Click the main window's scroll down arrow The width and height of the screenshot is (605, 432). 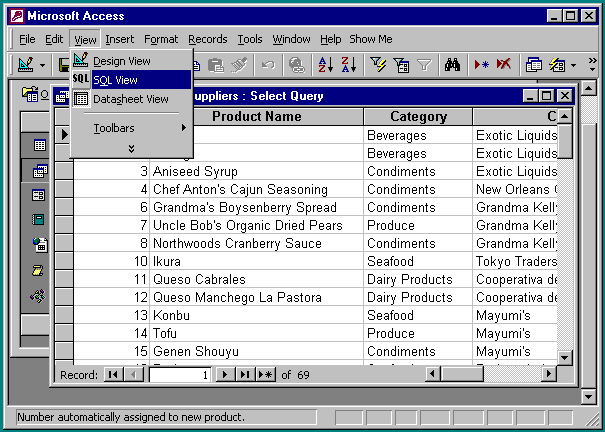[x=588, y=396]
